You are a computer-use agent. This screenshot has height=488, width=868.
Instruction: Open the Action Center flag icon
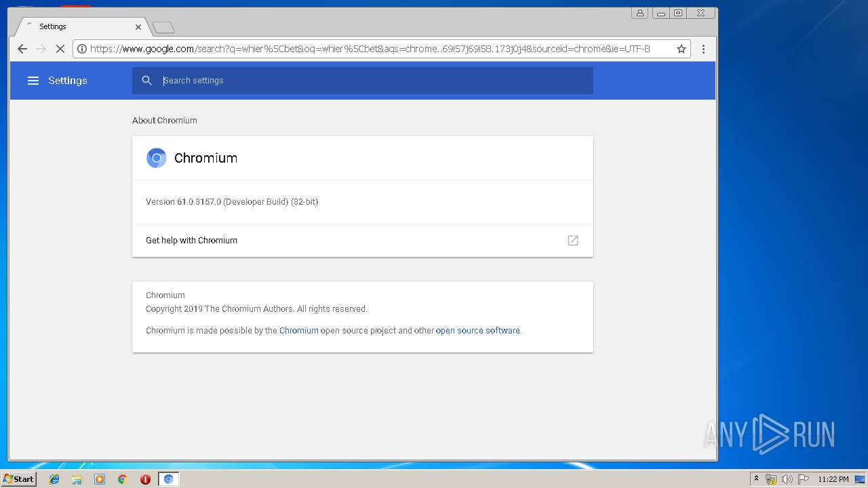pyautogui.click(x=804, y=479)
